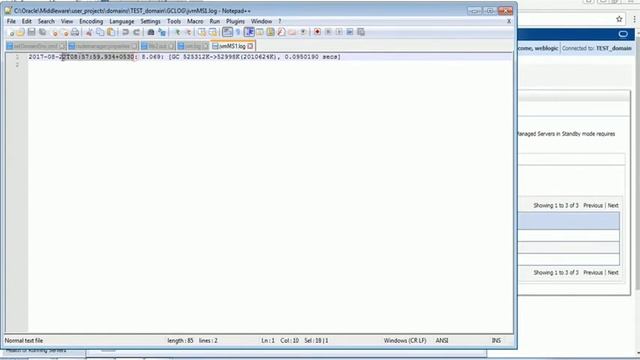Screen dimensions: 640x360
Task: Click 'ANSI' encoding in status bar
Action: pyautogui.click(x=442, y=340)
